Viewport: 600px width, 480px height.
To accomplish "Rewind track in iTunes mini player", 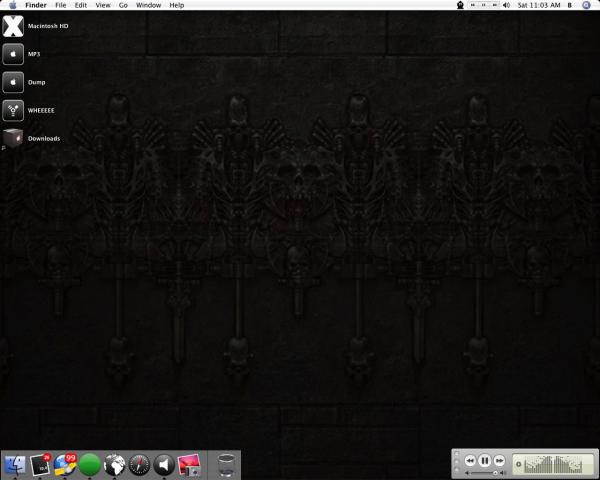I will 470,460.
